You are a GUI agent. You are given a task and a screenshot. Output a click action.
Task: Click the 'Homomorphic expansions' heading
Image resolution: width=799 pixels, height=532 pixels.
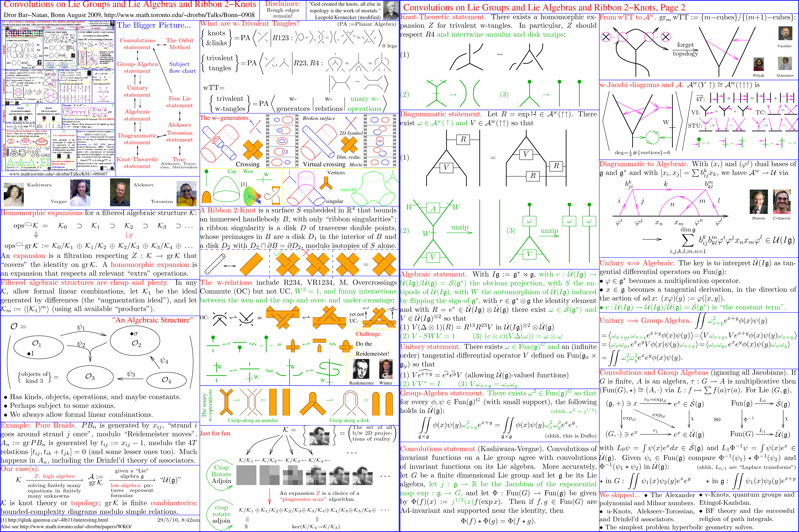(x=41, y=213)
